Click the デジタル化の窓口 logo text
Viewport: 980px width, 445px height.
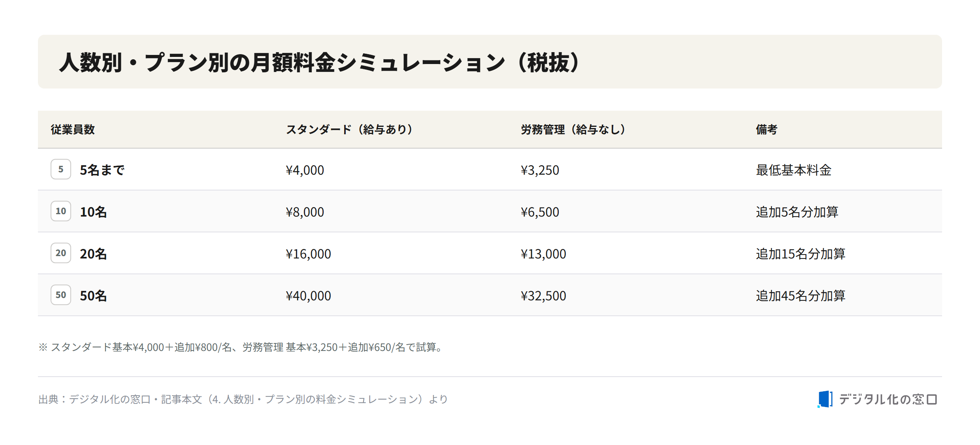point(888,400)
